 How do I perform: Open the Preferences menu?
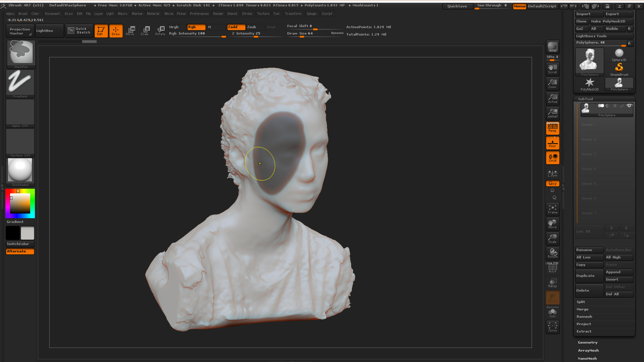199,14
